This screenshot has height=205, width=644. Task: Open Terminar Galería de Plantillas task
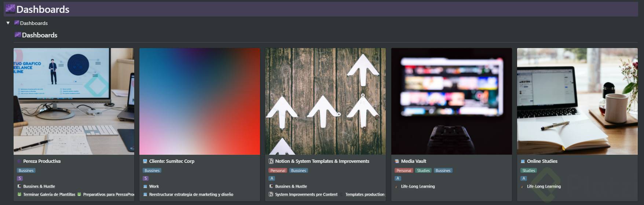(x=49, y=194)
